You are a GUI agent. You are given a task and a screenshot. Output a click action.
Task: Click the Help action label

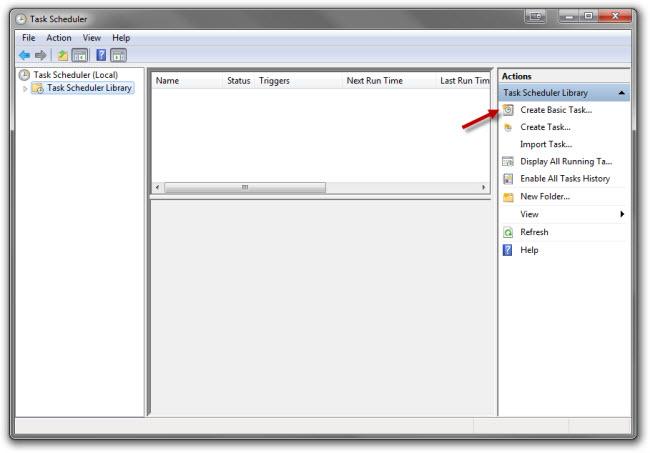[x=529, y=250]
